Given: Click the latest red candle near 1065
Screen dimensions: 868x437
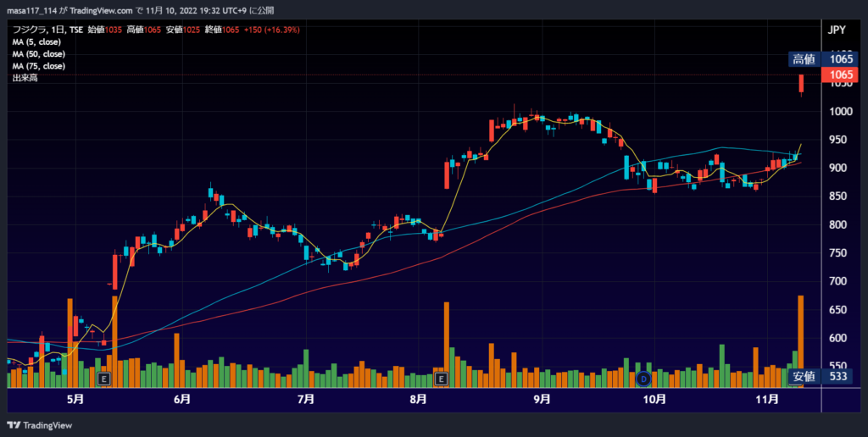Looking at the screenshot, I should click(800, 84).
